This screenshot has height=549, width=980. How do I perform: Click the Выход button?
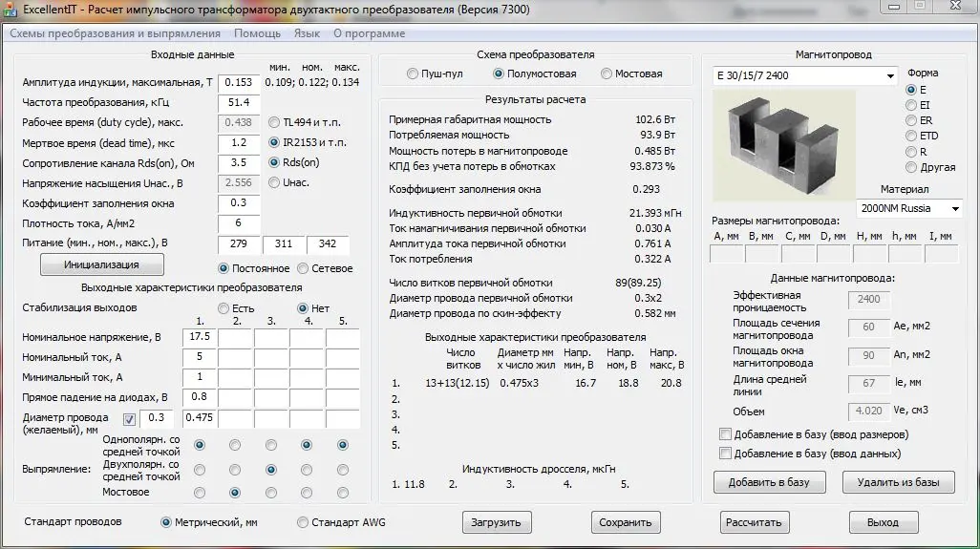(884, 523)
